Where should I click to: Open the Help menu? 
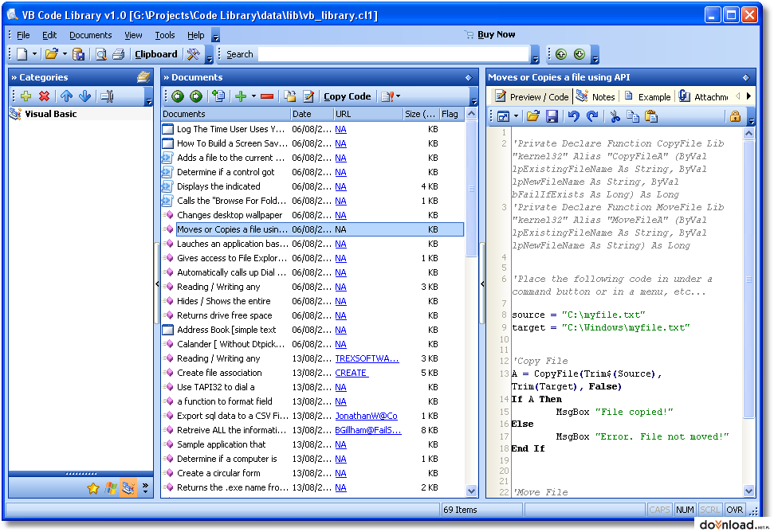pos(195,35)
